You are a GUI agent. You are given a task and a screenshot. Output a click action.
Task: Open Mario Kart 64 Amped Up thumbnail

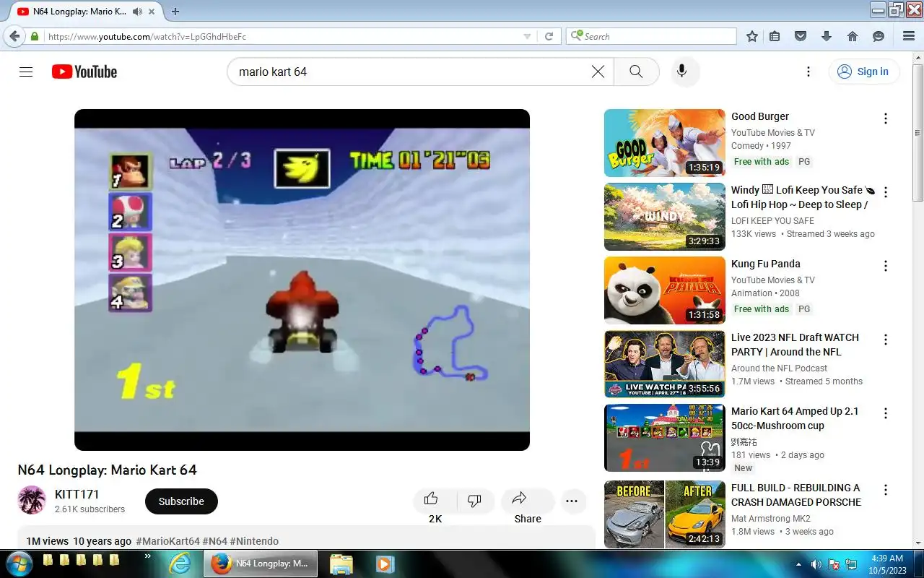click(664, 438)
